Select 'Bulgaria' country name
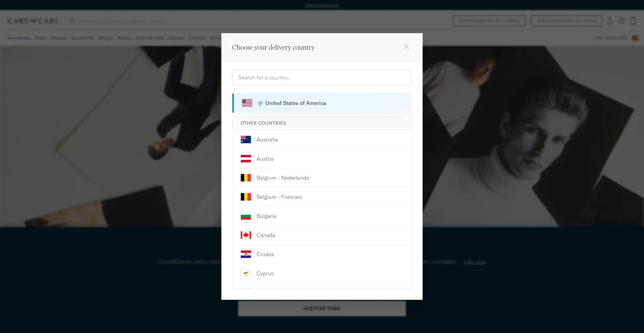Screen dimensions: 644x333 click(x=266, y=216)
